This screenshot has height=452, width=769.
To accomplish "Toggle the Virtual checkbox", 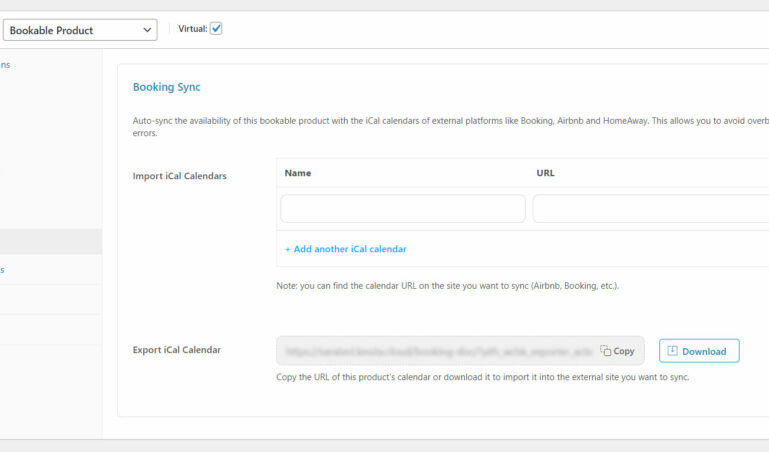I will 216,28.
